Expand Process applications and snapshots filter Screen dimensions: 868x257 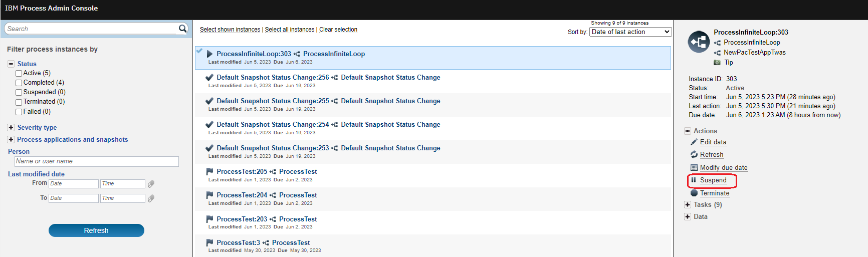click(x=11, y=139)
